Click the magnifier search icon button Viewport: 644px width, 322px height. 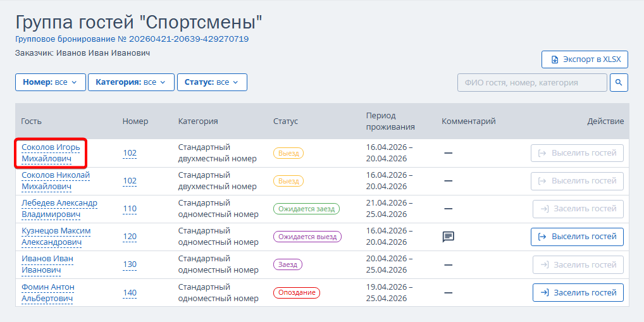point(619,82)
